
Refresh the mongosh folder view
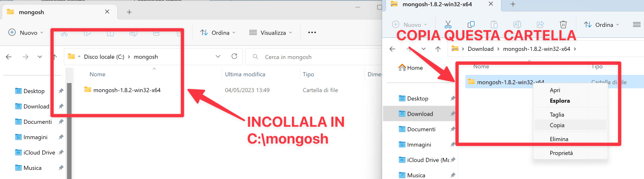(234, 57)
